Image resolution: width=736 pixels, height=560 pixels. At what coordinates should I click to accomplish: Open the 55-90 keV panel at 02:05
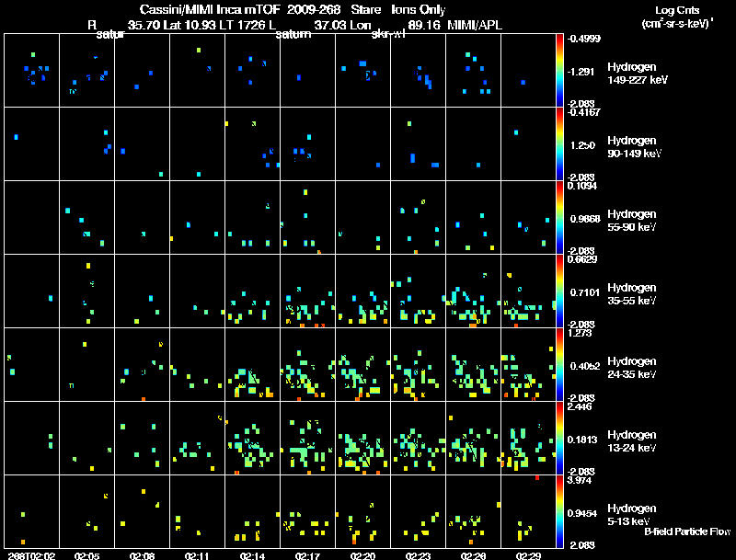86,218
